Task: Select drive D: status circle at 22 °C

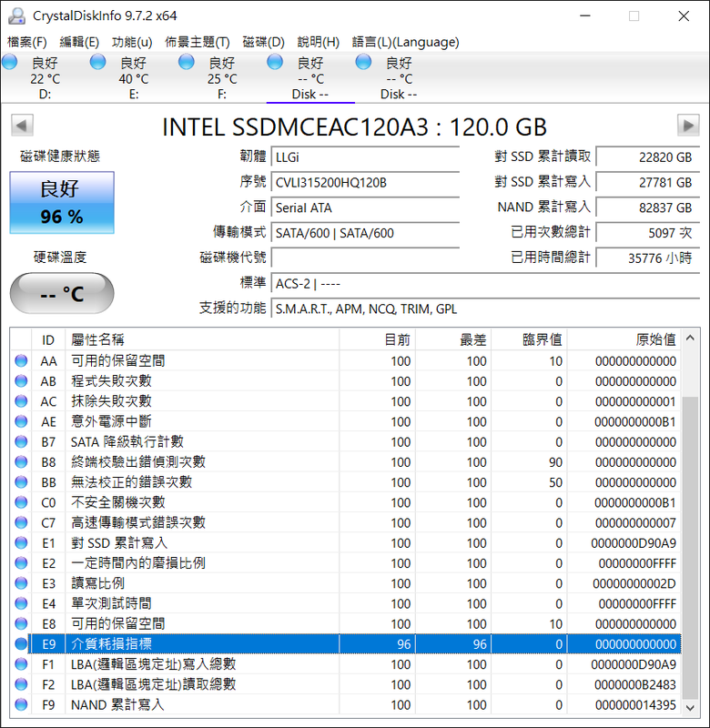Action: tap(10, 62)
